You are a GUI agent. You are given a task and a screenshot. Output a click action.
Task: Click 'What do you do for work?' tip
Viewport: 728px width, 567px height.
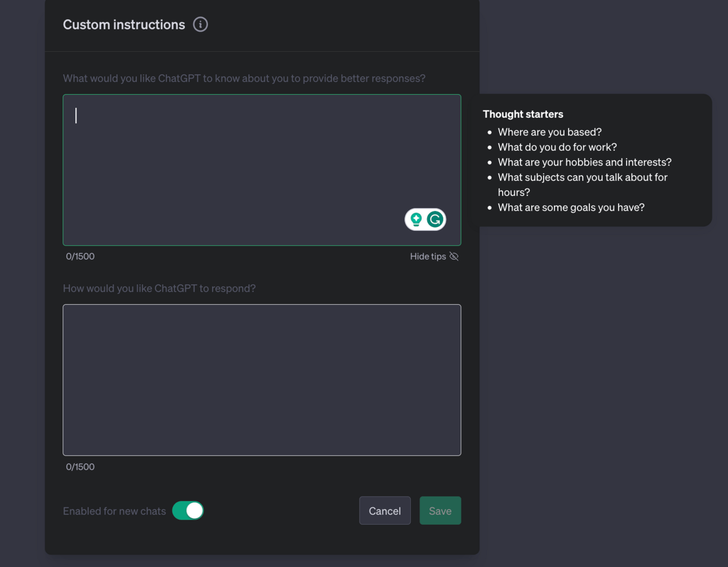pos(557,147)
